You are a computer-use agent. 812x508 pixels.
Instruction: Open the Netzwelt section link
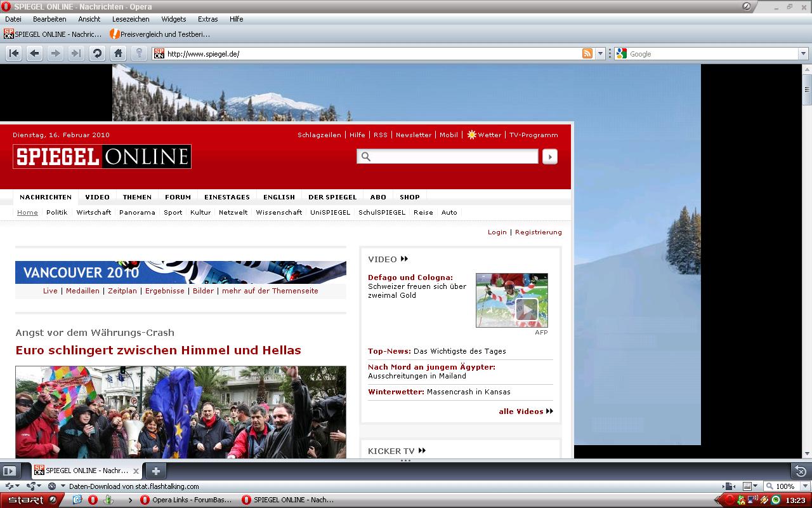(x=233, y=212)
